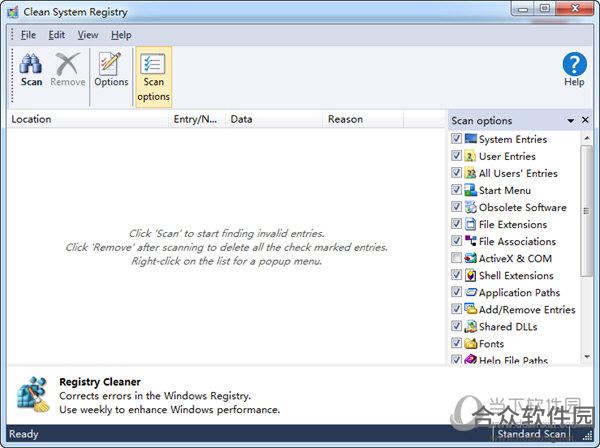Click the status bar resize grip
This screenshot has width=600, height=448.
pyautogui.click(x=587, y=435)
